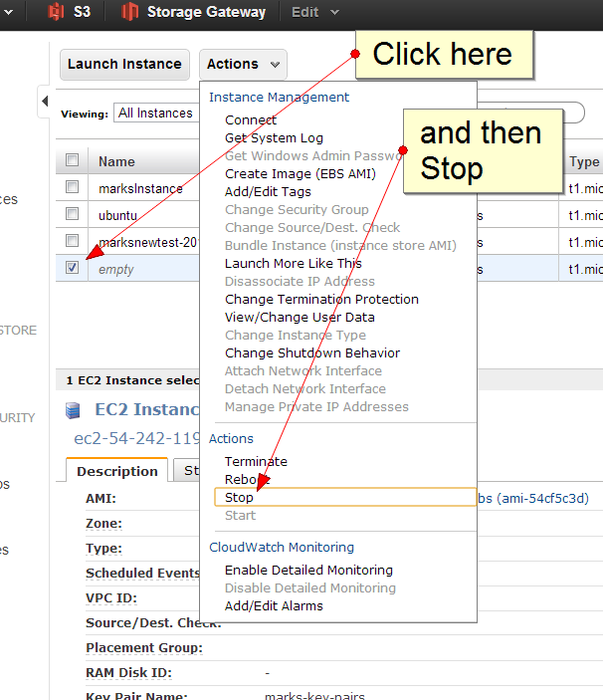Choose Change Termination Protection
Image resolution: width=603 pixels, height=700 pixels.
pos(321,299)
